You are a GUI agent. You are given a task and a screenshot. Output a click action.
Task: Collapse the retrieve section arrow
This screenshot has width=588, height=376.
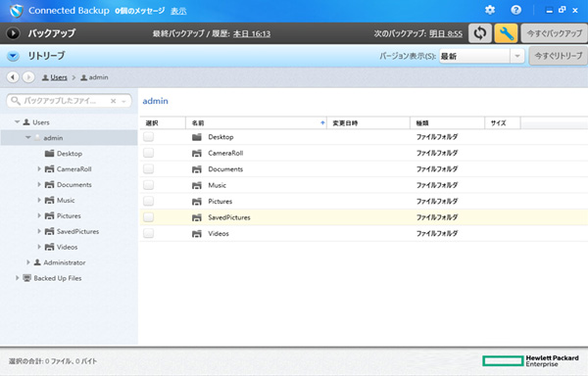(x=13, y=56)
